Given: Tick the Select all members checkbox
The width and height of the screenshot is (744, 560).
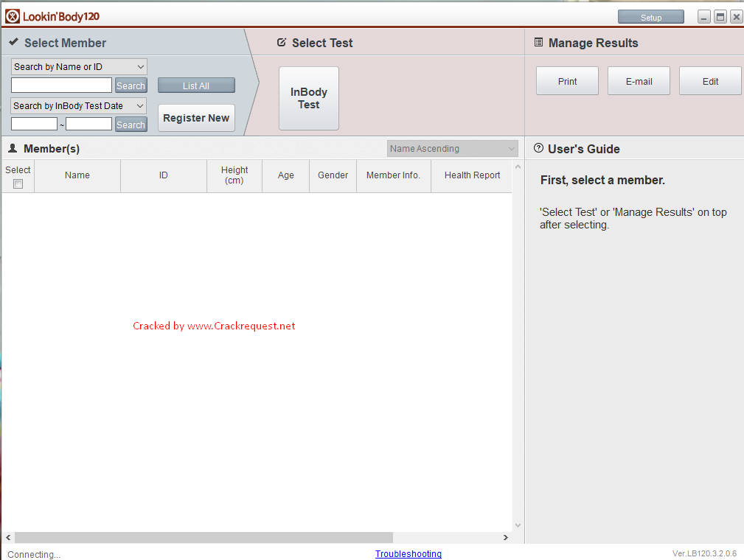Looking at the screenshot, I should (18, 183).
